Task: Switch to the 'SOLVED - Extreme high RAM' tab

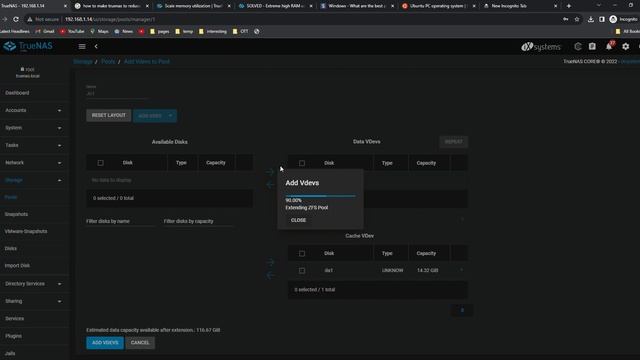Action: click(275, 6)
